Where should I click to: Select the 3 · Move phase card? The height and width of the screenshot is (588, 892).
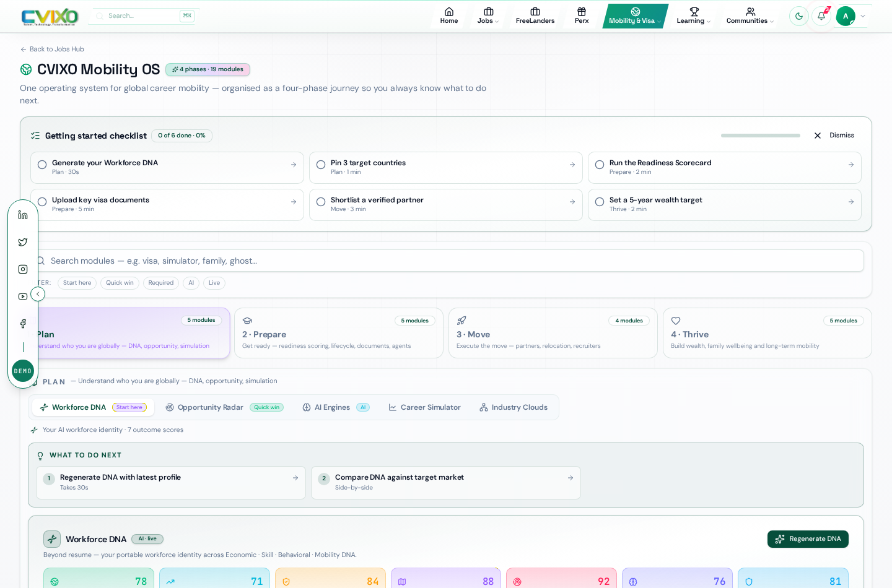[x=553, y=333]
